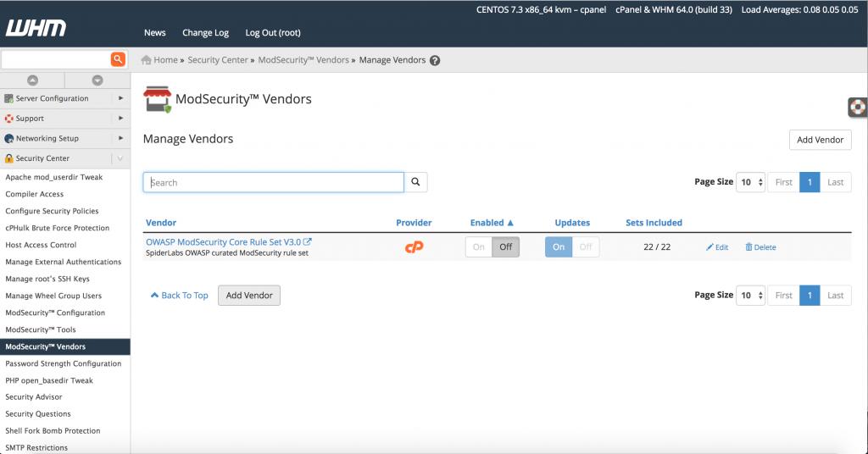Go to ModSecurity Vendors breadcrumb
The image size is (868, 454).
pyautogui.click(x=303, y=60)
